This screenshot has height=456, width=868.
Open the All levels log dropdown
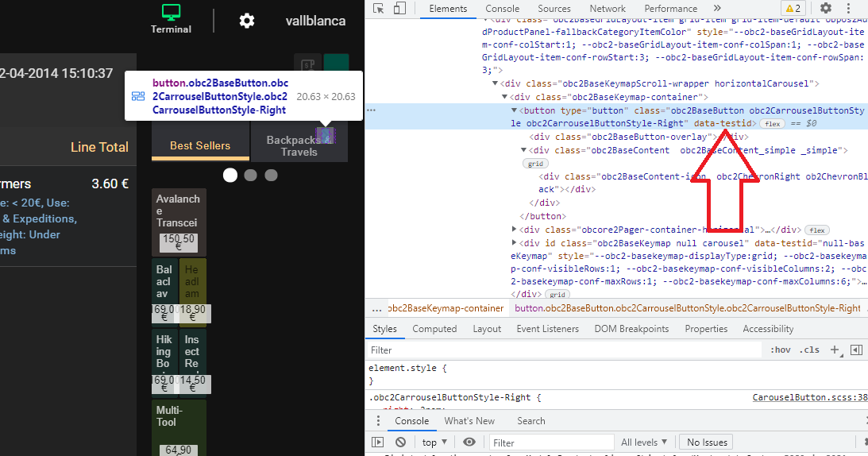pyautogui.click(x=644, y=442)
